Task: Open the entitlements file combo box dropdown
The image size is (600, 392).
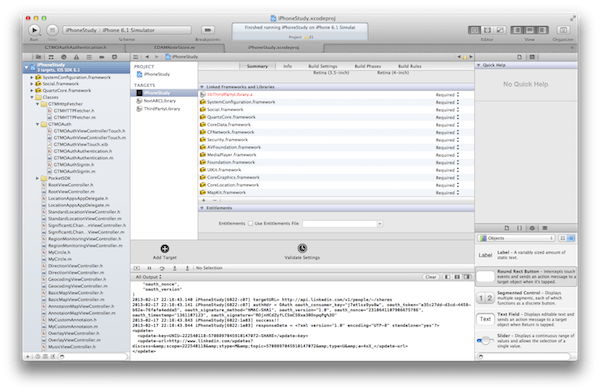Action: (x=380, y=224)
